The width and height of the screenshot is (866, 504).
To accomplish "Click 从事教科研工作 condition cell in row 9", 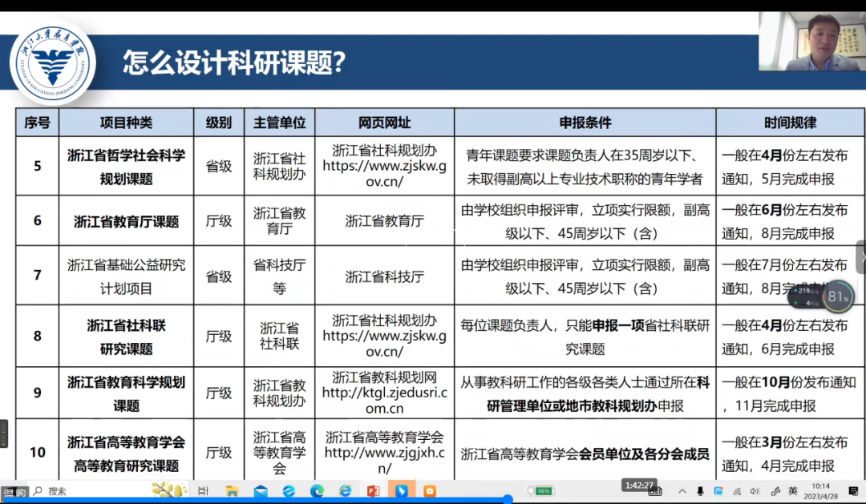I will (585, 393).
